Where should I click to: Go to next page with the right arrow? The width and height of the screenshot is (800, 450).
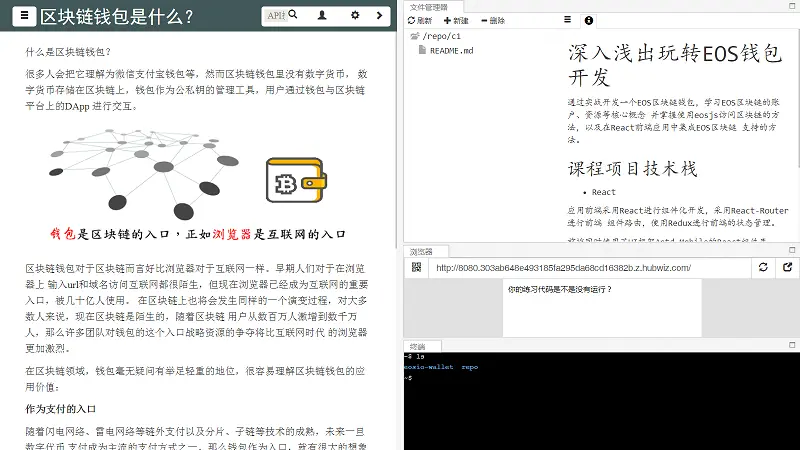tap(379, 15)
